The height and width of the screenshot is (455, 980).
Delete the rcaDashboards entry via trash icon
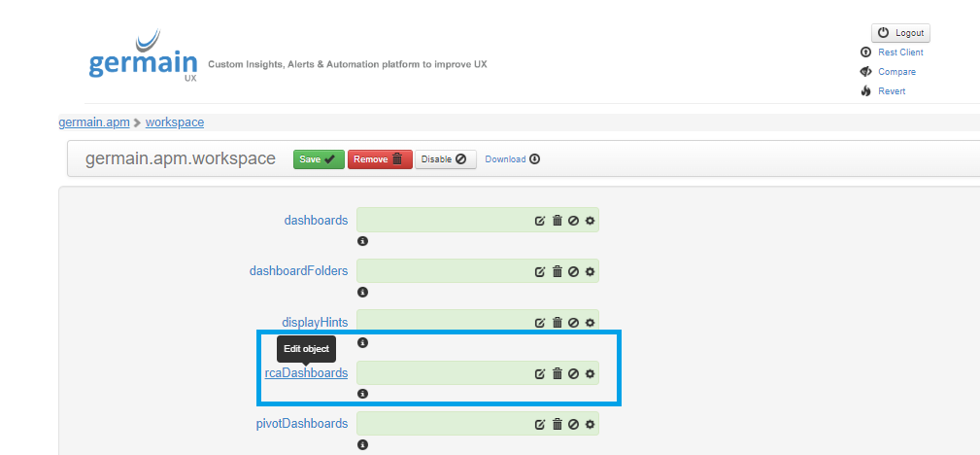point(558,373)
